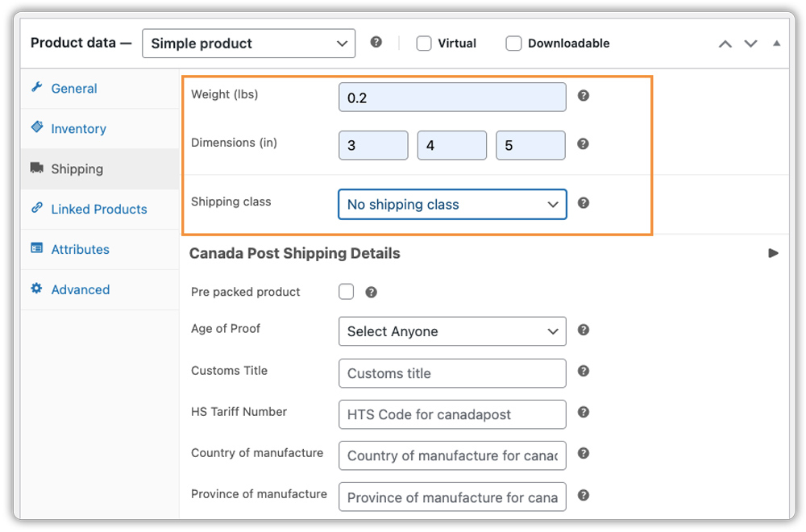Image resolution: width=806 pixels, height=532 pixels.
Task: Expand the Canada Post Shipping Details section
Action: pos(773,253)
